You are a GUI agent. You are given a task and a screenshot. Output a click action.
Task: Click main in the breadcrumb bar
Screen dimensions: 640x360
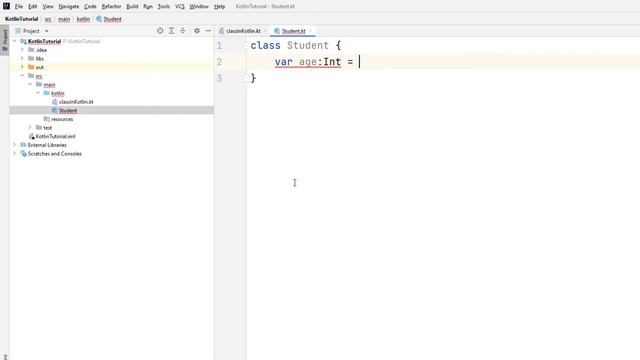tap(64, 19)
